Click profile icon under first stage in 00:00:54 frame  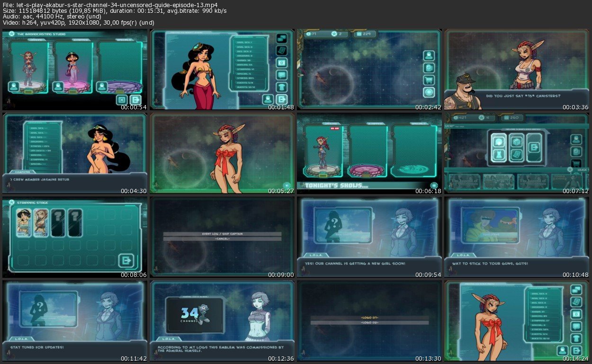14,86
